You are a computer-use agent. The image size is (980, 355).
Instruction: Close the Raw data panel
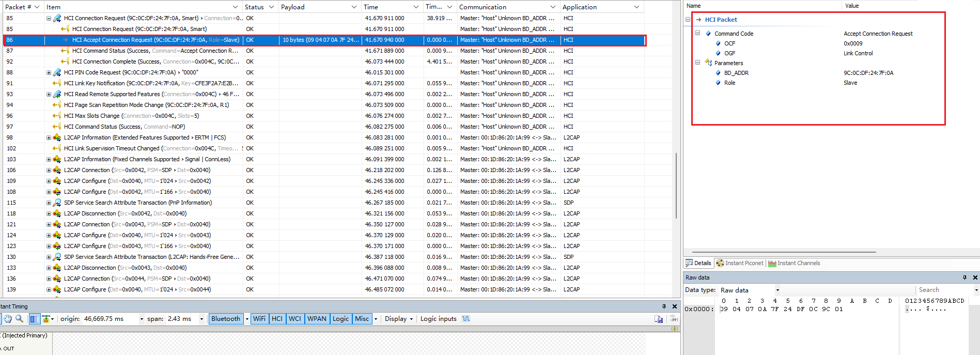point(975,277)
